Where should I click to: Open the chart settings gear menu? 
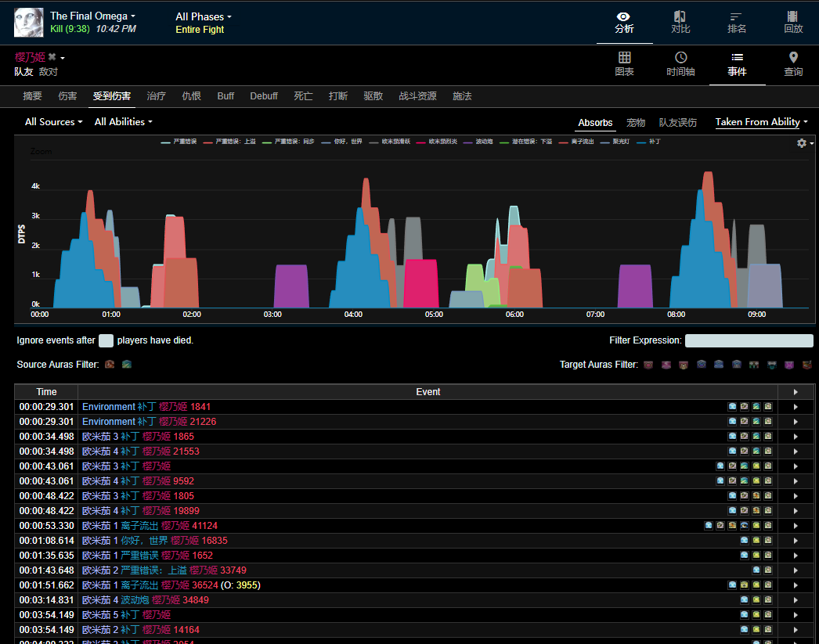804,143
